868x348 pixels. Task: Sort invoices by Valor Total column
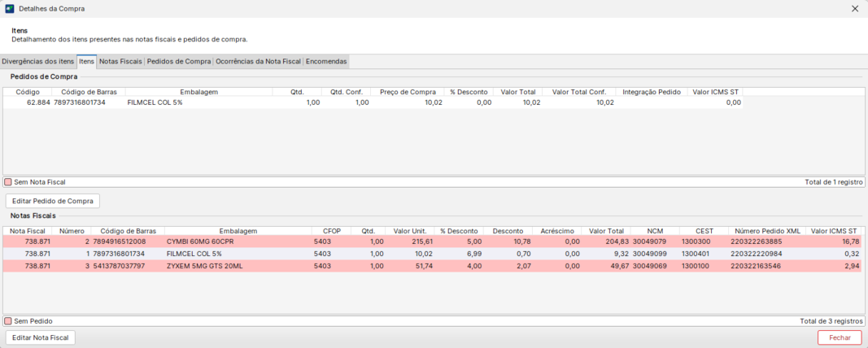click(x=607, y=231)
